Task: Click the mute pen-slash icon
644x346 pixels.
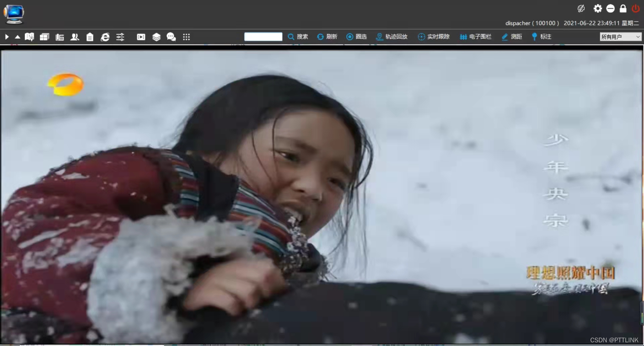Action: [x=581, y=9]
